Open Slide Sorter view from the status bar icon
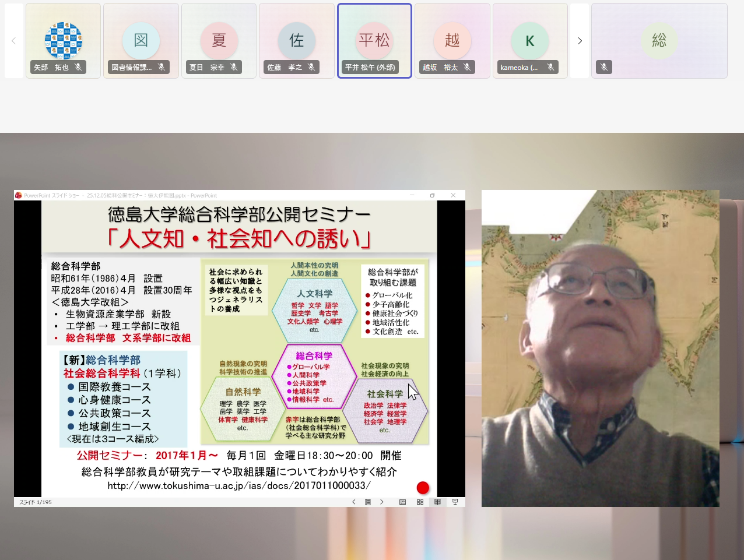Image resolution: width=744 pixels, height=560 pixels. click(x=420, y=502)
